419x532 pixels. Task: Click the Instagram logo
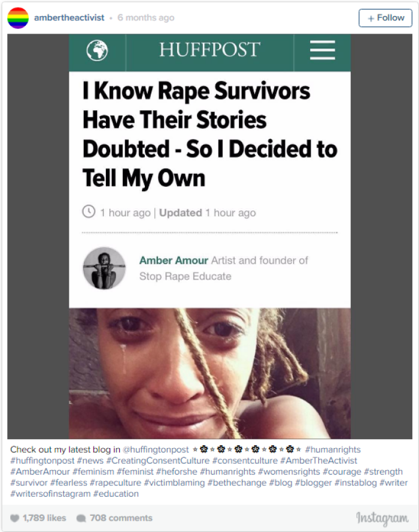click(x=382, y=518)
